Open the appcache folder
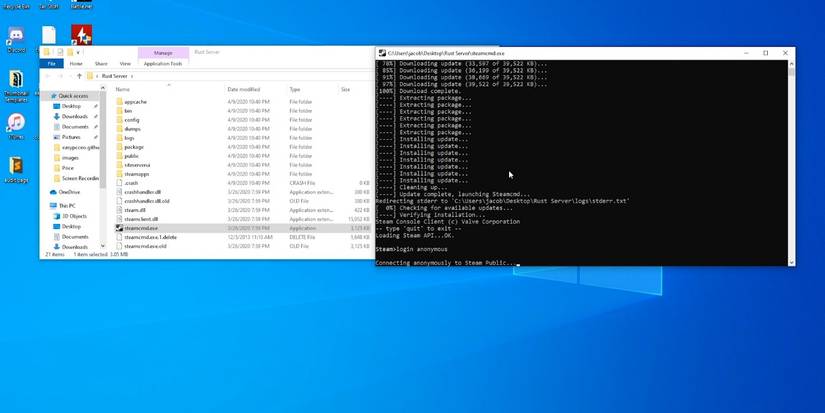This screenshot has width=825, height=413. (x=135, y=102)
